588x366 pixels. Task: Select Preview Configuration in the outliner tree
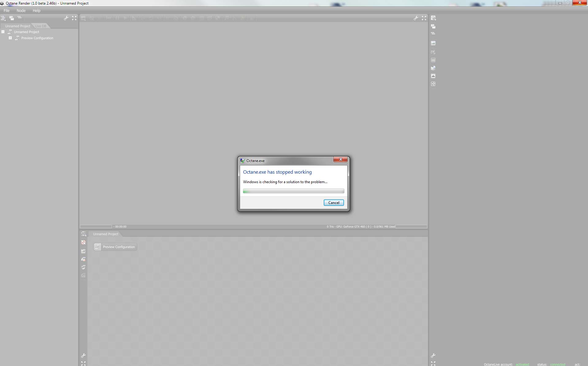point(37,38)
